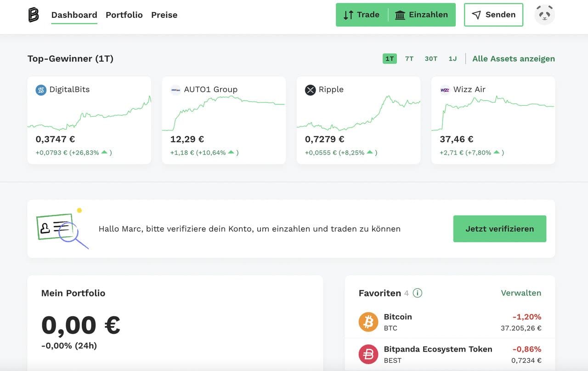Click the Wizz Air logo icon
The width and height of the screenshot is (588, 371).
[x=445, y=90]
